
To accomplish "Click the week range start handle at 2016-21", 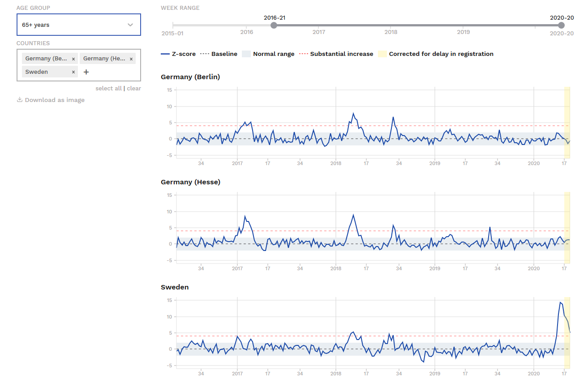I will tap(274, 26).
